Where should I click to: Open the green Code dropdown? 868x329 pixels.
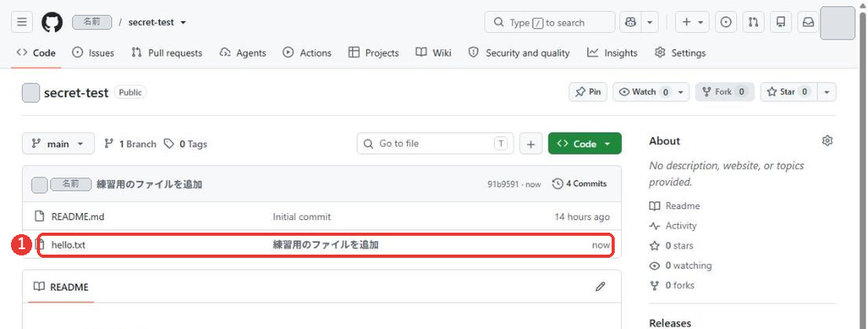[x=585, y=144]
